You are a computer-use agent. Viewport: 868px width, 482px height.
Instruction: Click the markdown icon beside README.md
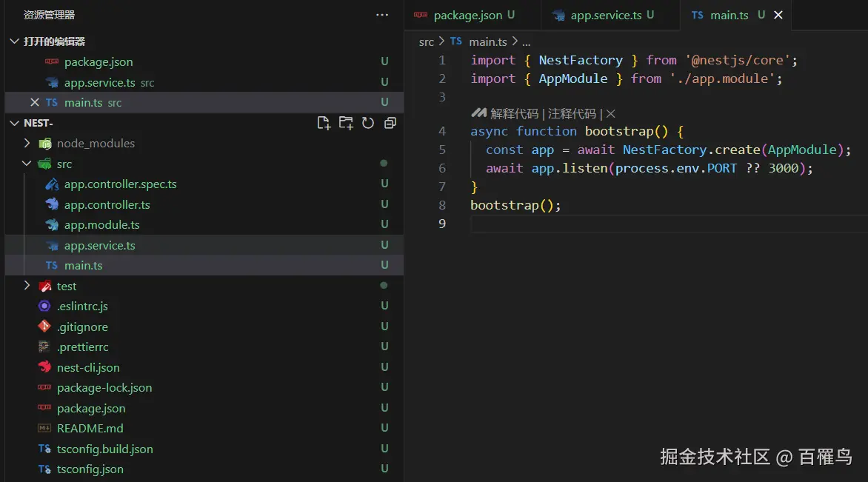44,429
